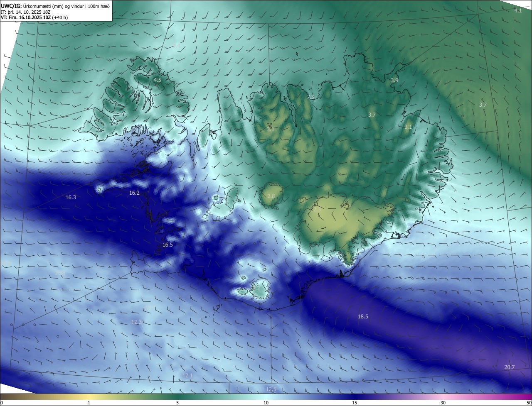The image size is (532, 406).
Task: Click the colour scale tick label 10
Action: 266,403
